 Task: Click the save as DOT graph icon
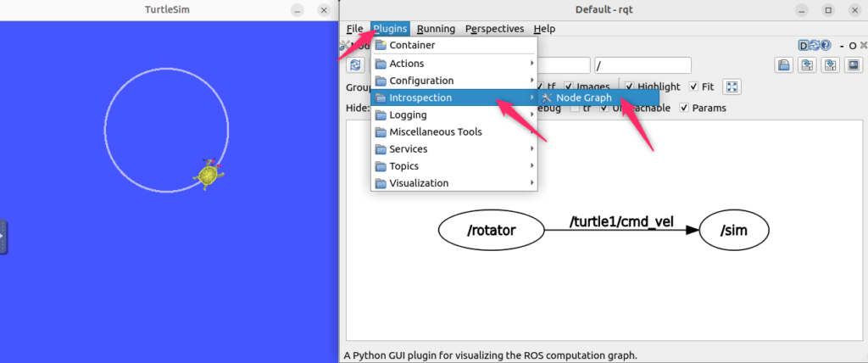806,65
